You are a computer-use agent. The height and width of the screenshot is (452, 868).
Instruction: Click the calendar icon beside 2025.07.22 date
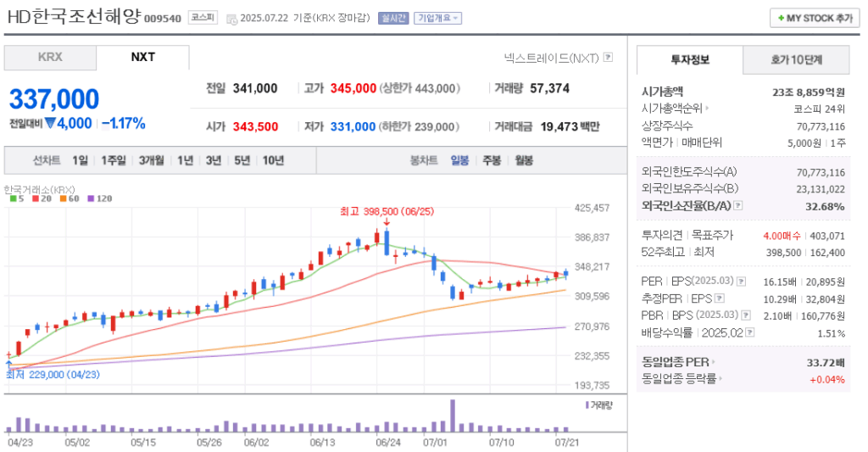coord(231,19)
